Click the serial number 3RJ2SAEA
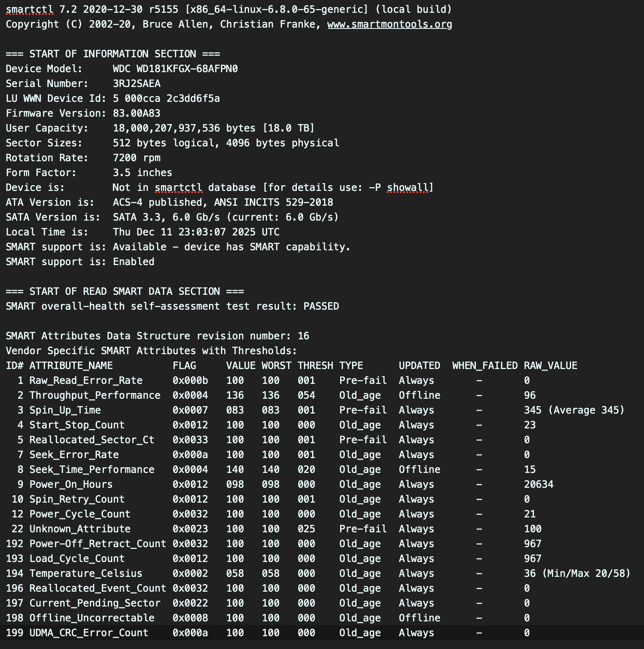The height and width of the screenshot is (649, 644). [136, 84]
